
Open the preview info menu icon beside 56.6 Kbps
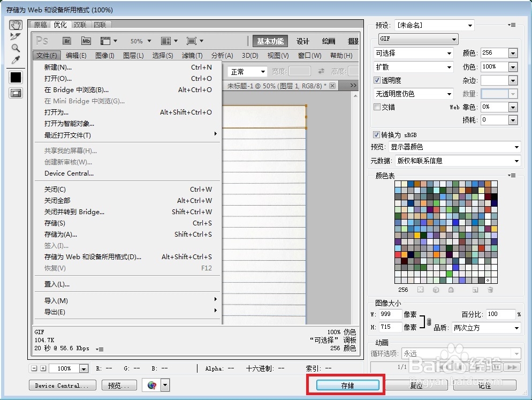click(100, 349)
